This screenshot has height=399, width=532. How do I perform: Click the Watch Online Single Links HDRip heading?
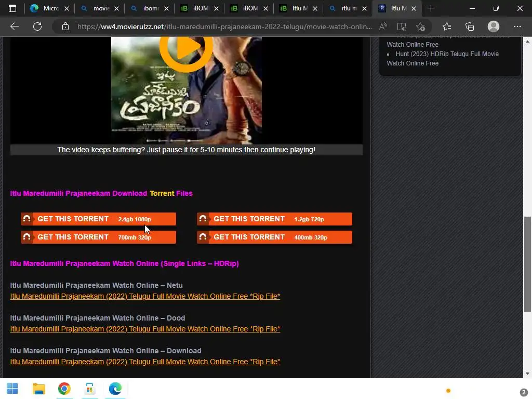tap(125, 263)
